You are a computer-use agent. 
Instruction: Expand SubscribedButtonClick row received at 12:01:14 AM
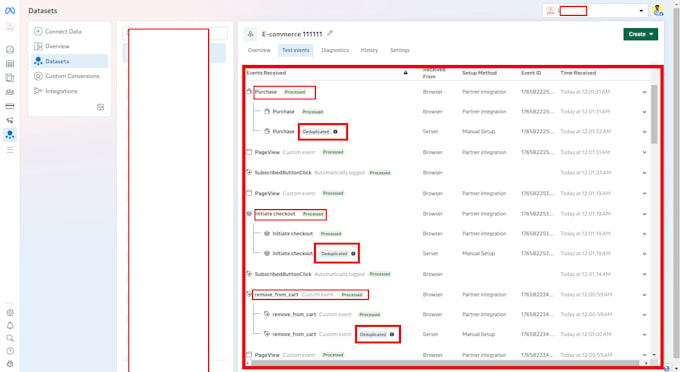pyautogui.click(x=644, y=274)
